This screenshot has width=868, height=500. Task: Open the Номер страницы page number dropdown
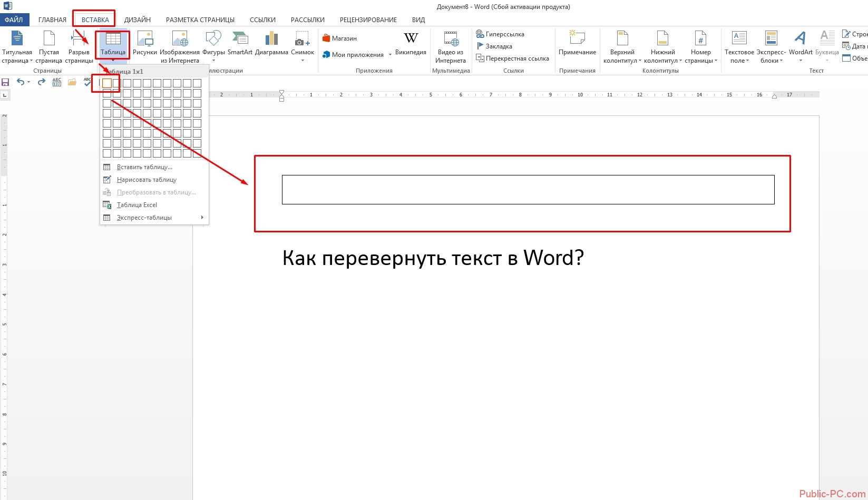700,47
